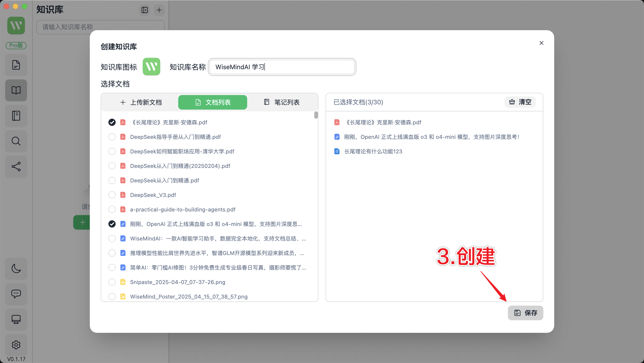The width and height of the screenshot is (644, 363).
Task: Click the monitor display icon in sidebar
Action: coord(16,319)
